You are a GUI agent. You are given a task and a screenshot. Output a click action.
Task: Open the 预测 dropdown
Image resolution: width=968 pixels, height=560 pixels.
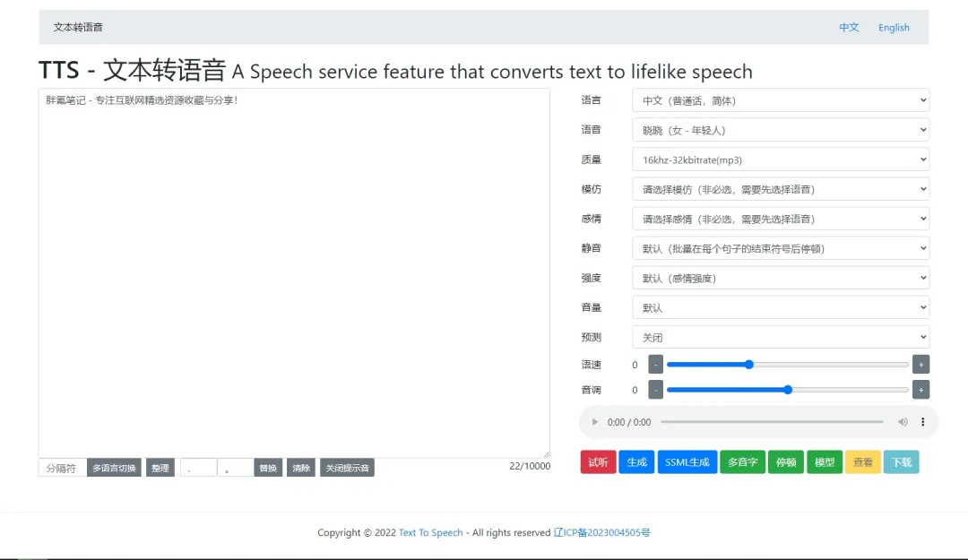click(x=781, y=338)
